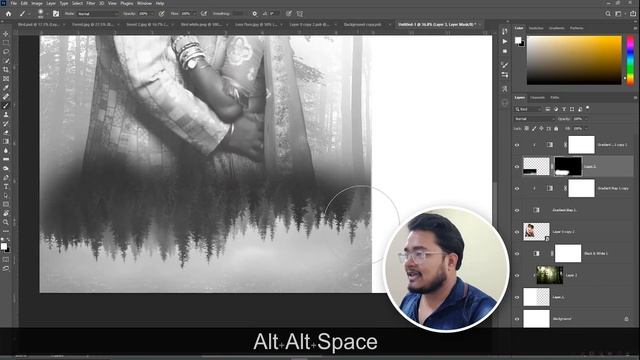Select the Frame tool
The width and height of the screenshot is (640, 360).
[6, 79]
